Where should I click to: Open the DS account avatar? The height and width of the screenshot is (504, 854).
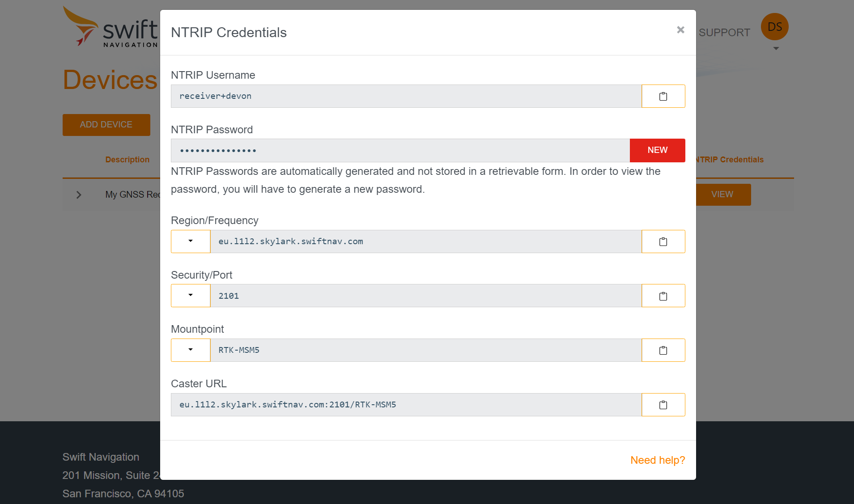pyautogui.click(x=774, y=27)
